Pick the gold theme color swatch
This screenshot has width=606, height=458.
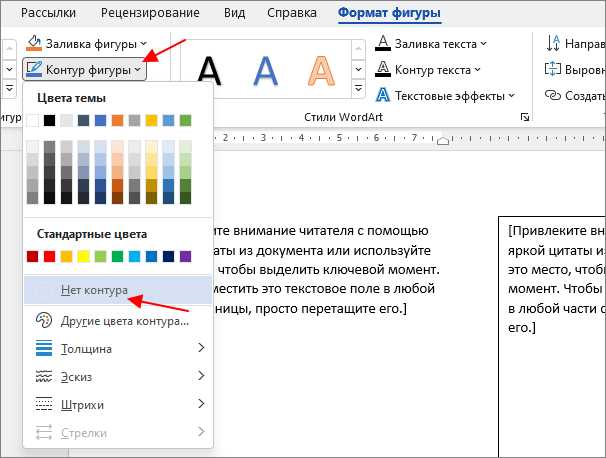152,121
